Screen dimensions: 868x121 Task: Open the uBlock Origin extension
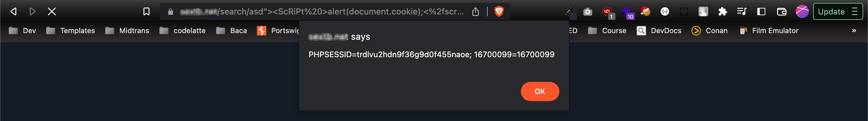coord(608,12)
